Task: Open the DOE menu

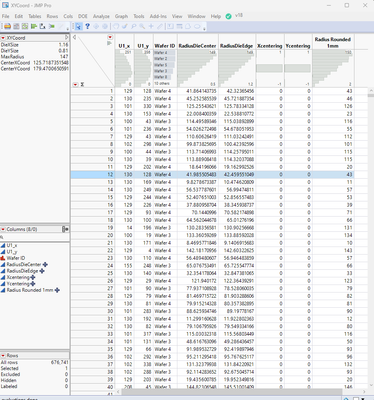Action: tap(83, 16)
